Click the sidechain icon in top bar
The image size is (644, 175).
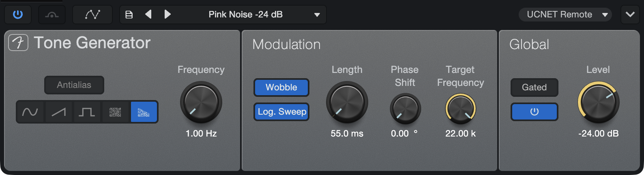[52, 15]
